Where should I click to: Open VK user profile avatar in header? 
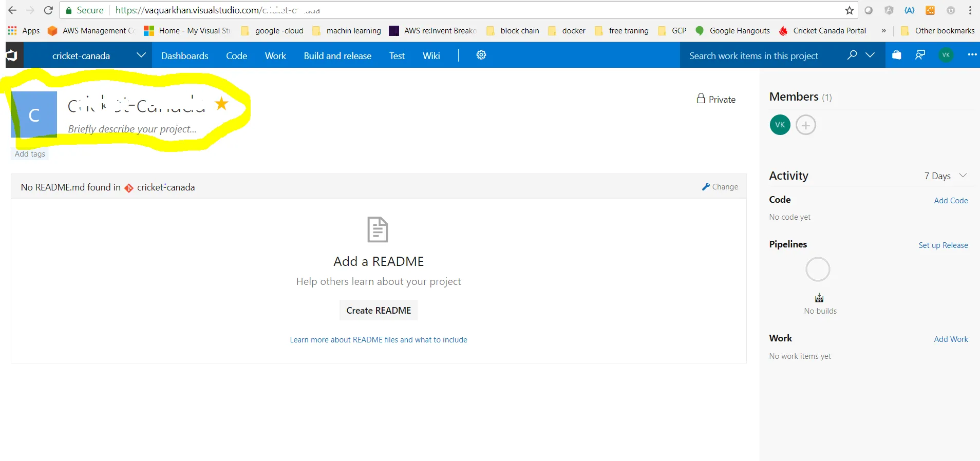click(x=946, y=55)
